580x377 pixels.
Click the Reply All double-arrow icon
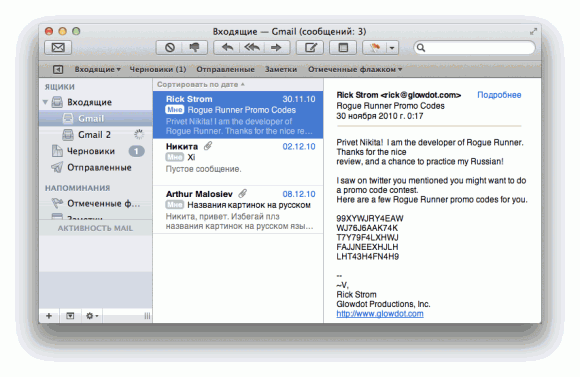[252, 47]
